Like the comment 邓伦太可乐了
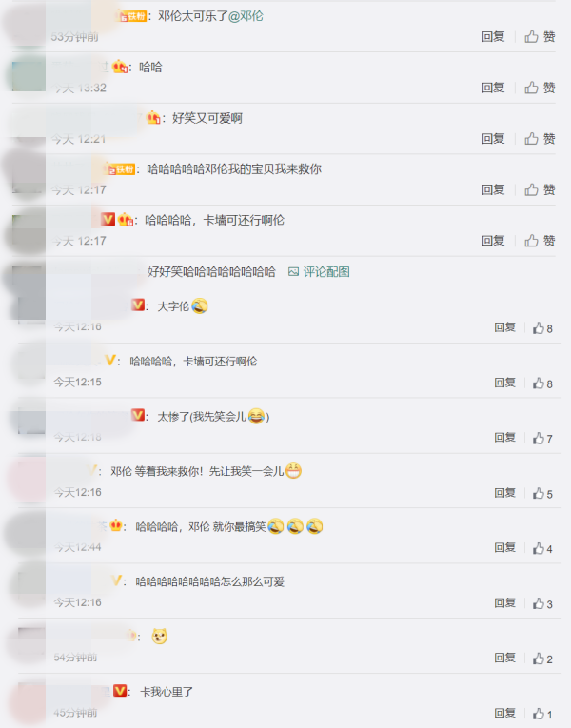This screenshot has width=571, height=728. (540, 37)
